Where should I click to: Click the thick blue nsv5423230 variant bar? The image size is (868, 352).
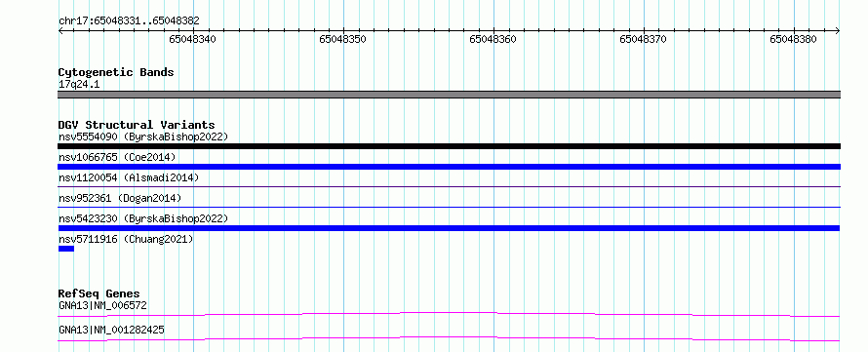(449, 228)
